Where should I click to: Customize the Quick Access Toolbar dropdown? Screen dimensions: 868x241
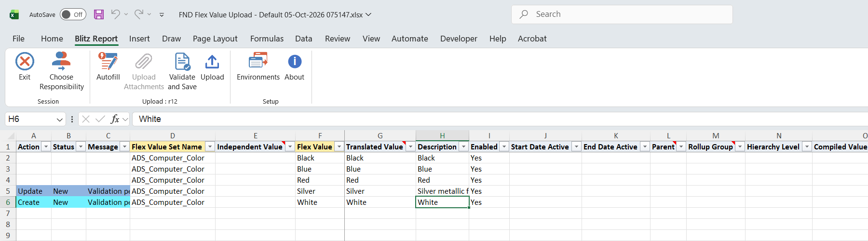(162, 15)
